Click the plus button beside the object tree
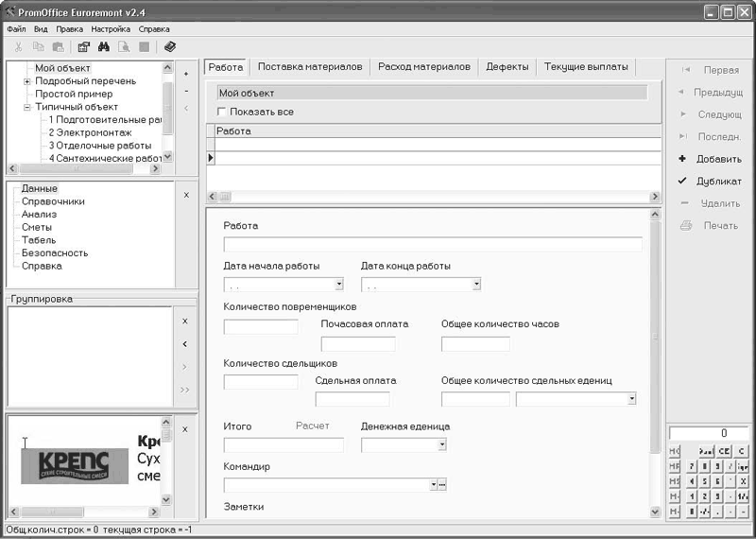 [185, 74]
